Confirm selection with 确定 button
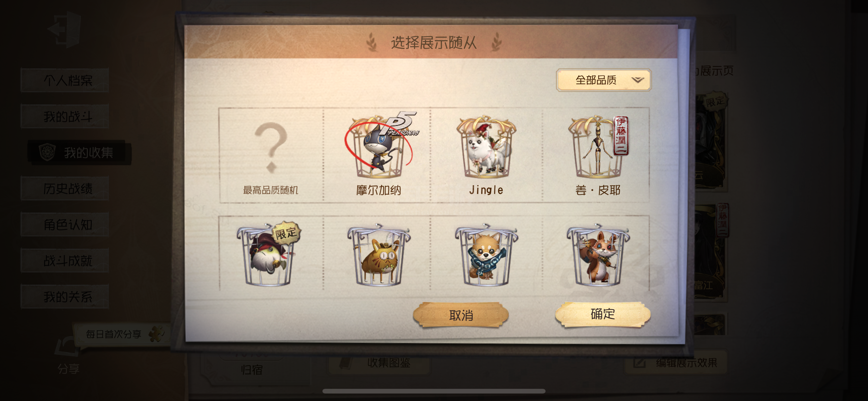Image resolution: width=868 pixels, height=401 pixels. (602, 314)
